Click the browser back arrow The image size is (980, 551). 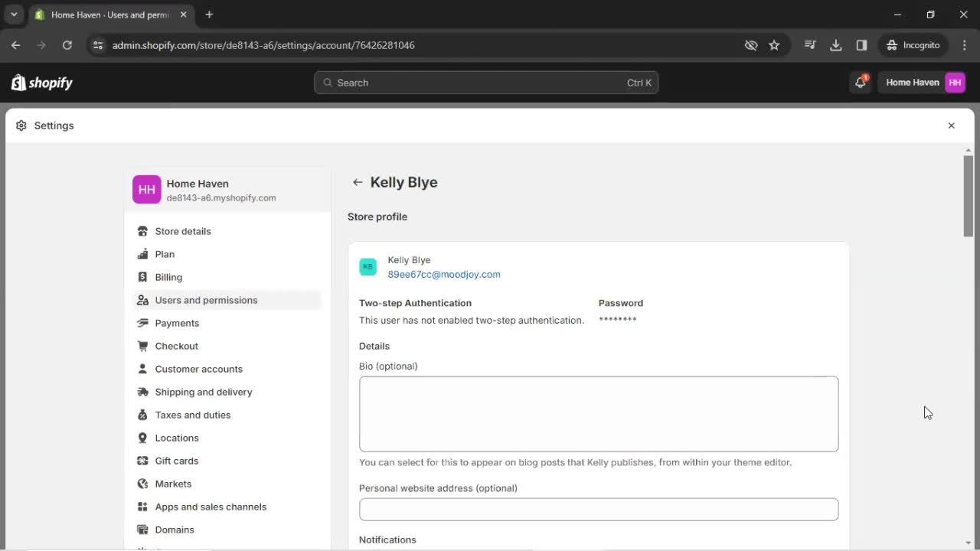[15, 45]
